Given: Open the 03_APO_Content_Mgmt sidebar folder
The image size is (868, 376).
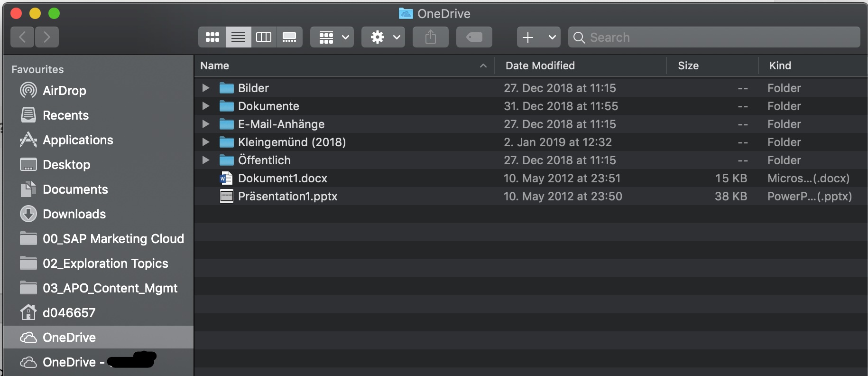Looking at the screenshot, I should [x=98, y=288].
